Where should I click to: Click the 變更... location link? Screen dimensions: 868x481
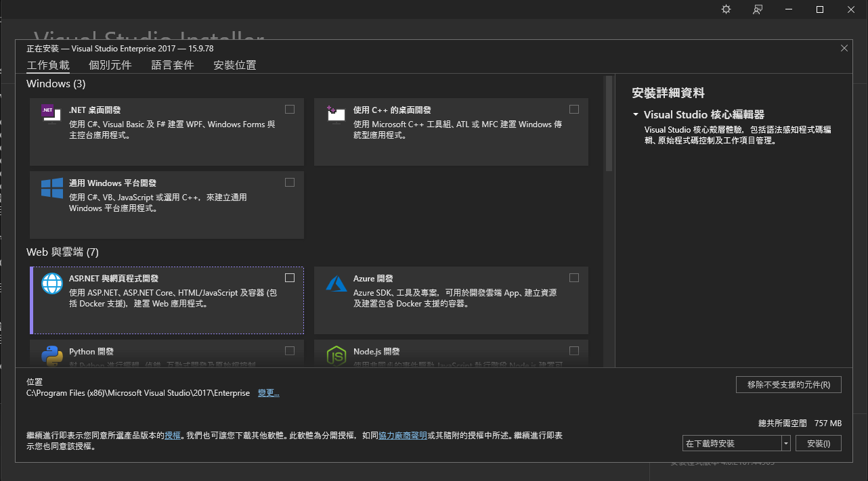(x=269, y=393)
